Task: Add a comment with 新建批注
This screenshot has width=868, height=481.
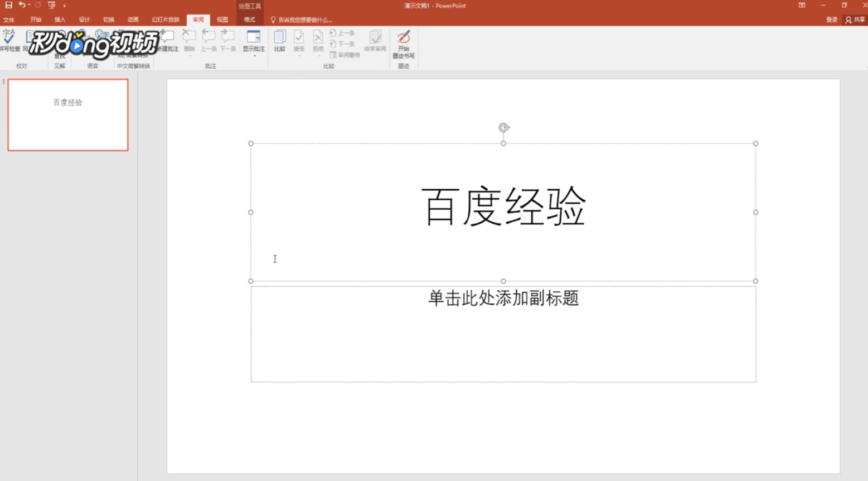Action: 167,41
